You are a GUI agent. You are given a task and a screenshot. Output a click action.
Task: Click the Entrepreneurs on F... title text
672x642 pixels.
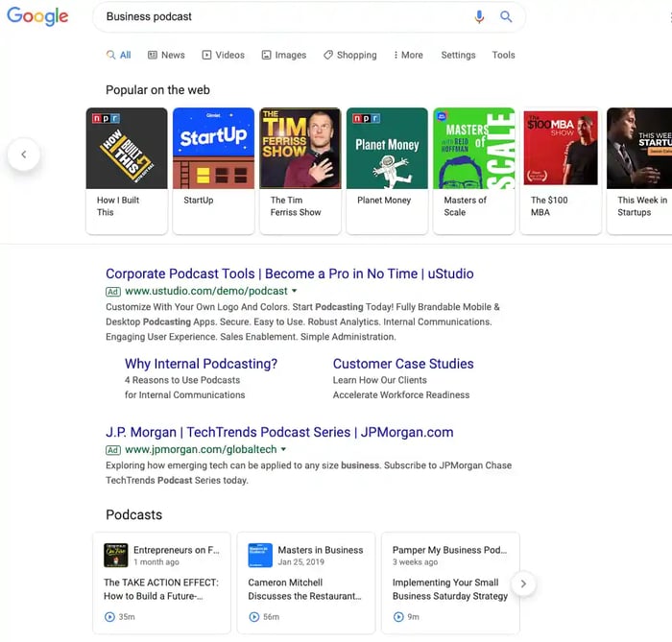pos(176,550)
